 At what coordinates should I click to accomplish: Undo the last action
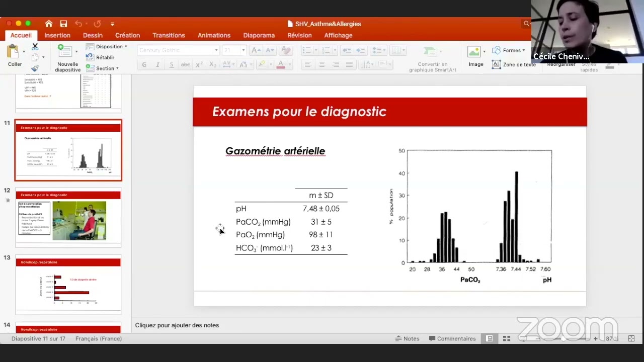point(78,24)
